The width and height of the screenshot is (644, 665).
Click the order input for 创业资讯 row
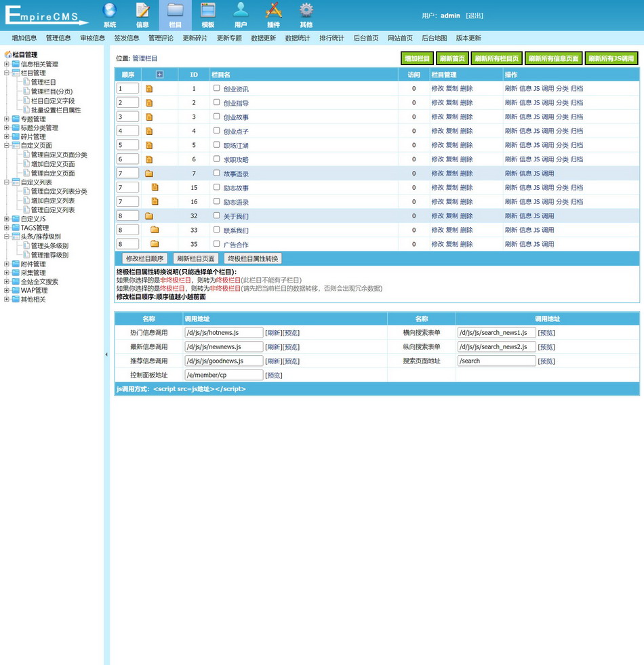pyautogui.click(x=127, y=89)
